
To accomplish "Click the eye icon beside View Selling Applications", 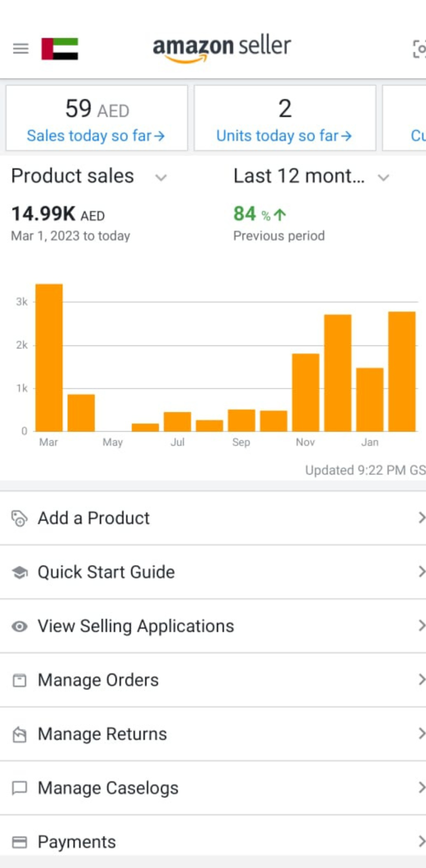I will coord(19,627).
